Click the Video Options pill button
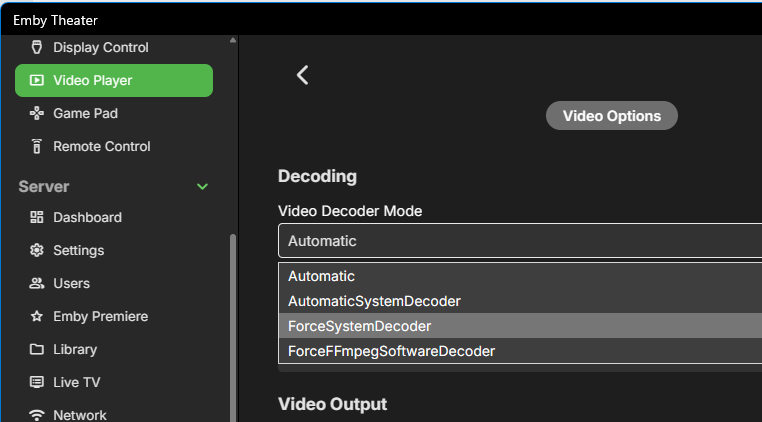 611,116
